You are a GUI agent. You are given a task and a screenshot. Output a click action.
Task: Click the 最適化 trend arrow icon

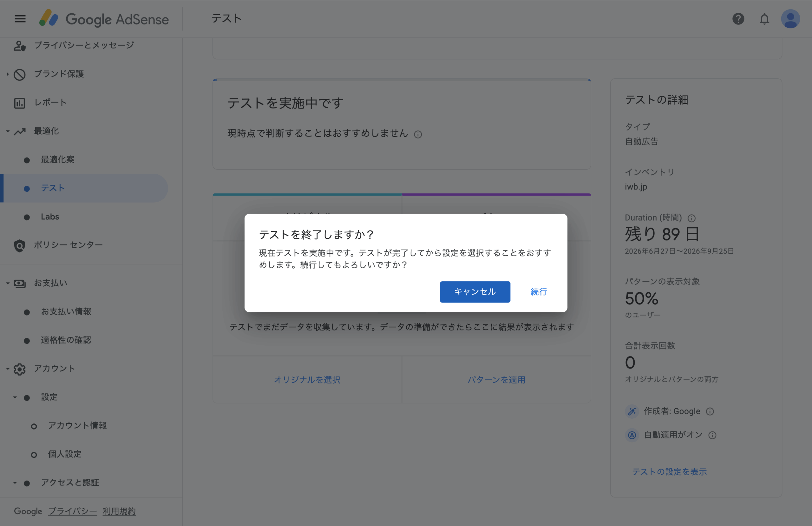19,131
